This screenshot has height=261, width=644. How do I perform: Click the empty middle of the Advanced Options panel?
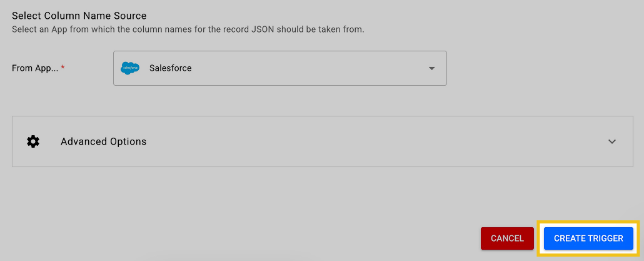click(375, 141)
